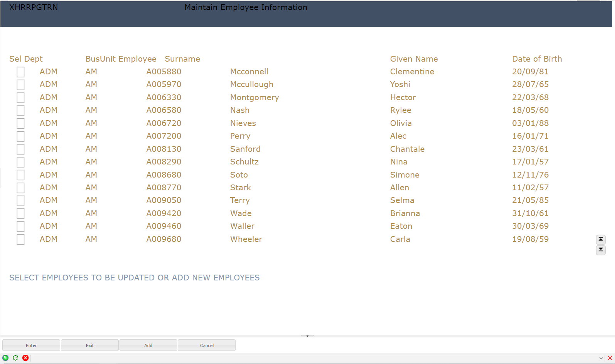Check the box for employee A009680 Wheeler

point(20,239)
